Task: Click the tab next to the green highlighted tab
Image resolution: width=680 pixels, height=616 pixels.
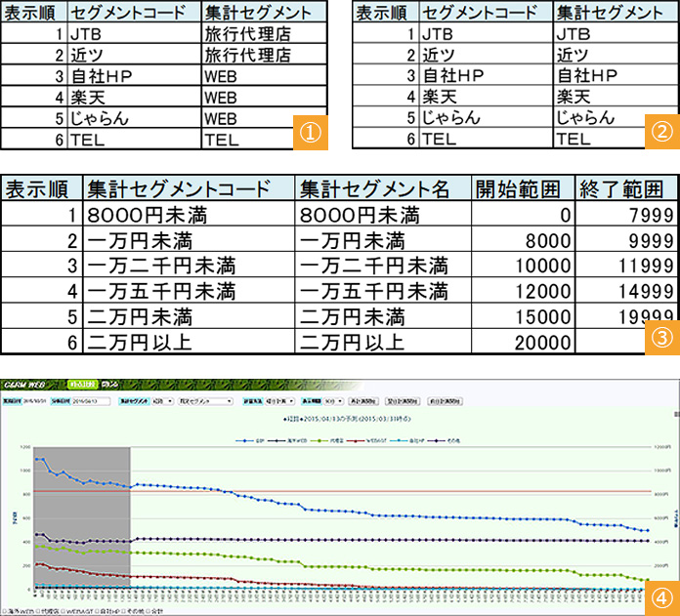Action: pyautogui.click(x=109, y=385)
